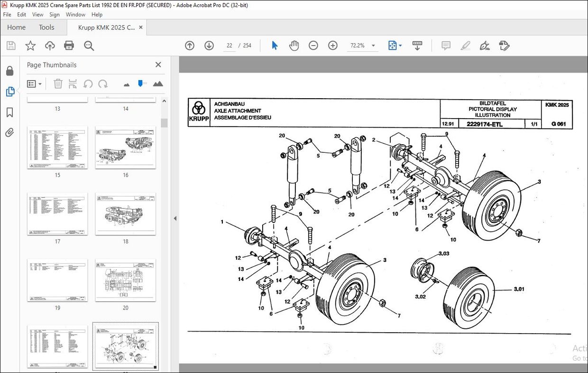Navigate to the previous page

click(189, 45)
